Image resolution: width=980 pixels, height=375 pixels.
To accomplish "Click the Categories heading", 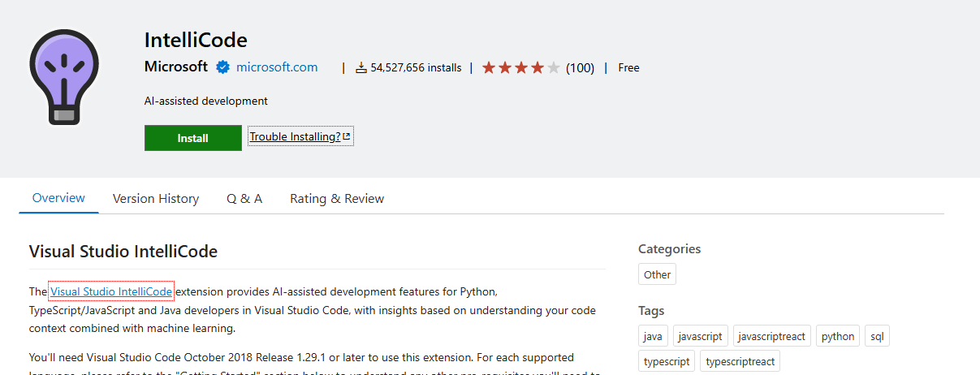I will pos(669,249).
